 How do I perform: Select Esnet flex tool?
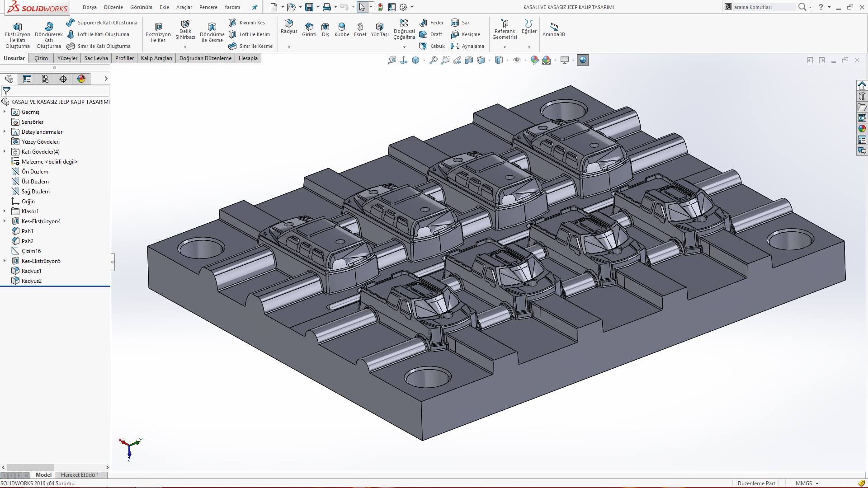(x=360, y=30)
